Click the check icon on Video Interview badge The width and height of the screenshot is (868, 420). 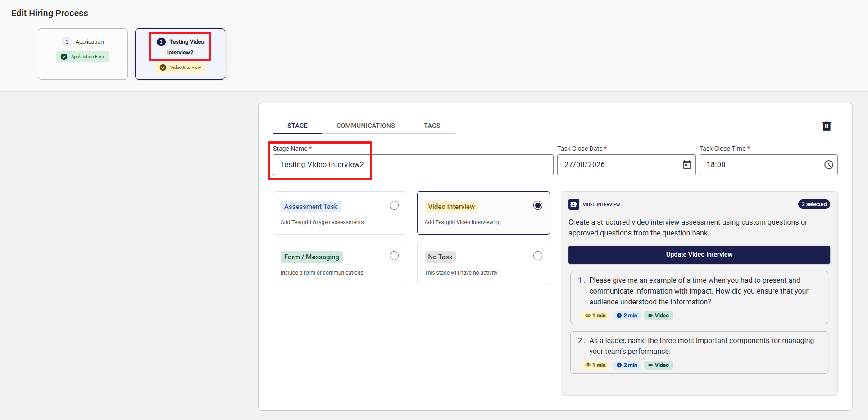pyautogui.click(x=163, y=68)
